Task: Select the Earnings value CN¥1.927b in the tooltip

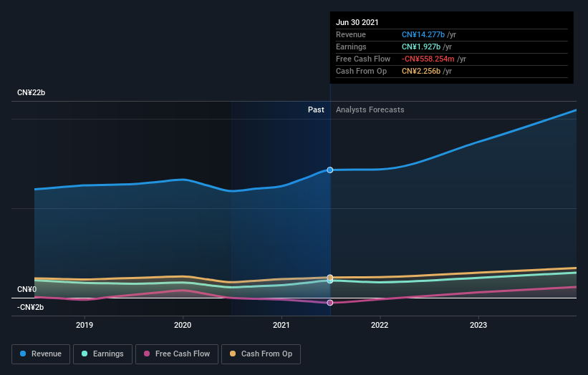Action: pyautogui.click(x=420, y=47)
